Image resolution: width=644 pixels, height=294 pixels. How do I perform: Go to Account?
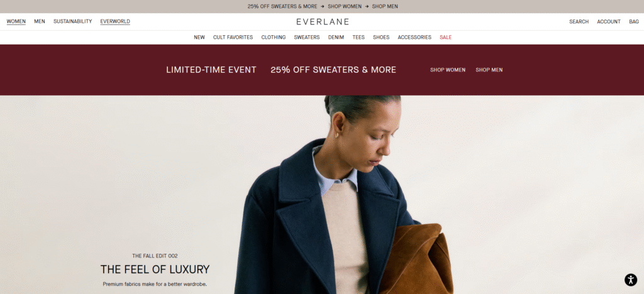pyautogui.click(x=609, y=22)
